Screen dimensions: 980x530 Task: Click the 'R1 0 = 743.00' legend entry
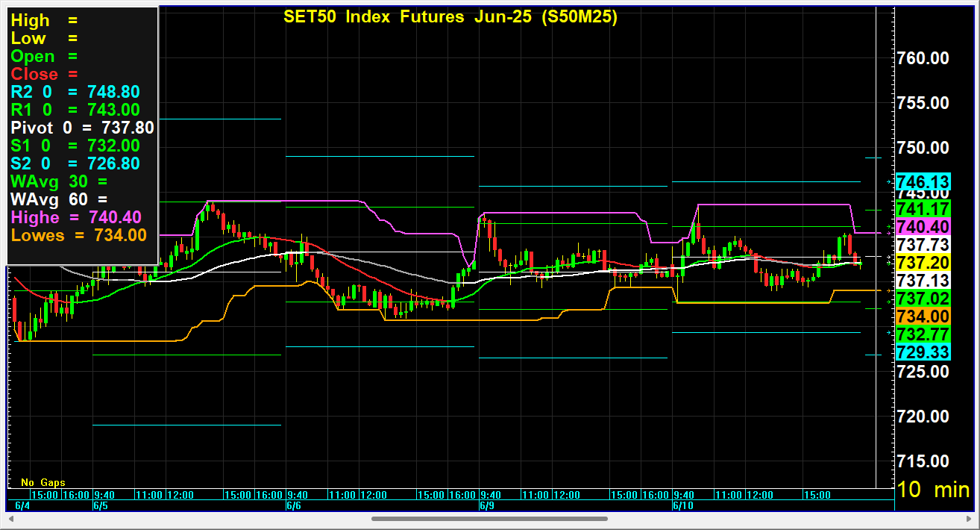(75, 110)
